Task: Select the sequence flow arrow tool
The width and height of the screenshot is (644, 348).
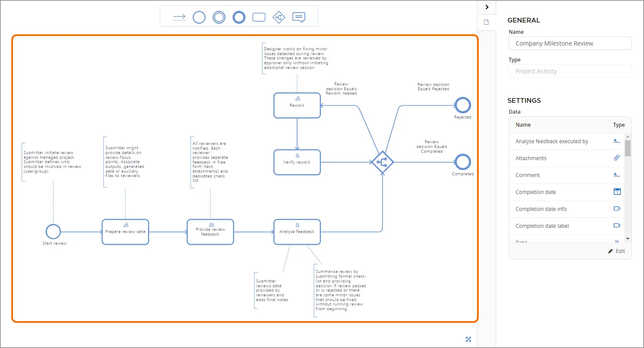Action: [x=179, y=17]
